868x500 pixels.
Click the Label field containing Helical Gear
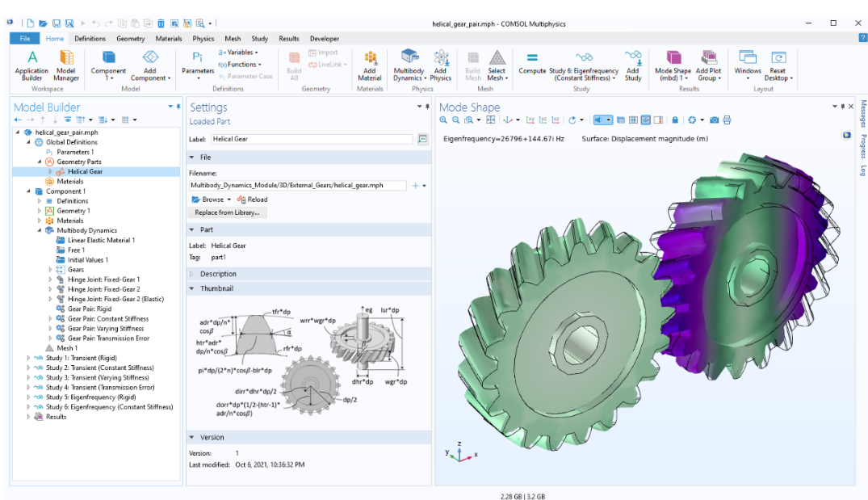point(312,139)
